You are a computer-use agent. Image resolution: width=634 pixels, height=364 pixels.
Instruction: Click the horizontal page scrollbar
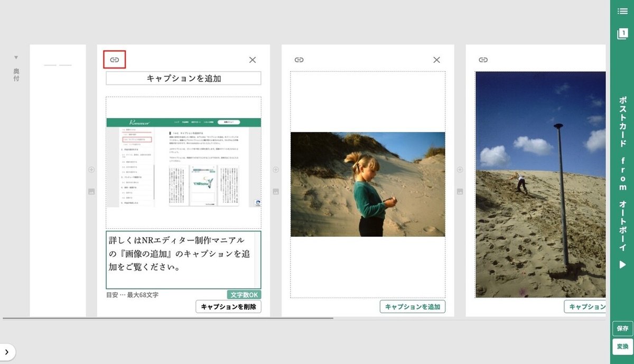168,319
